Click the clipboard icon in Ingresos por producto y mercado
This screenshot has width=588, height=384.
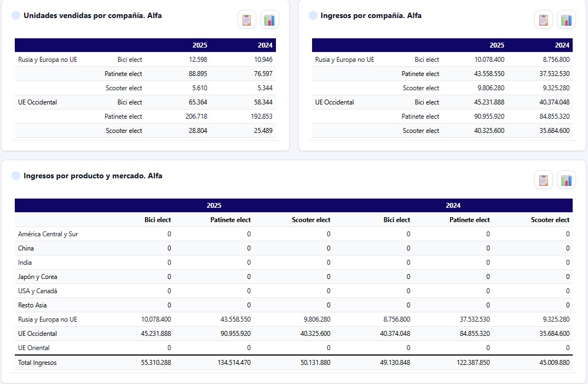(543, 180)
